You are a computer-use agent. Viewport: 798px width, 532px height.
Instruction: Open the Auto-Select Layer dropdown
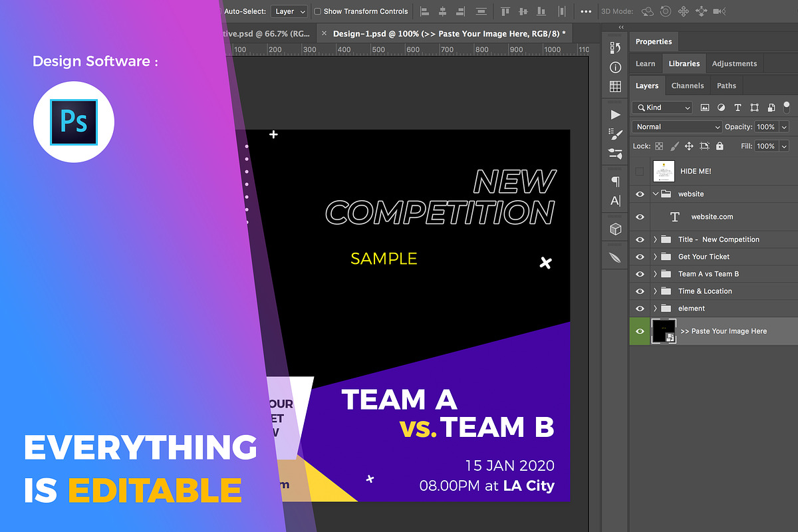[x=290, y=11]
